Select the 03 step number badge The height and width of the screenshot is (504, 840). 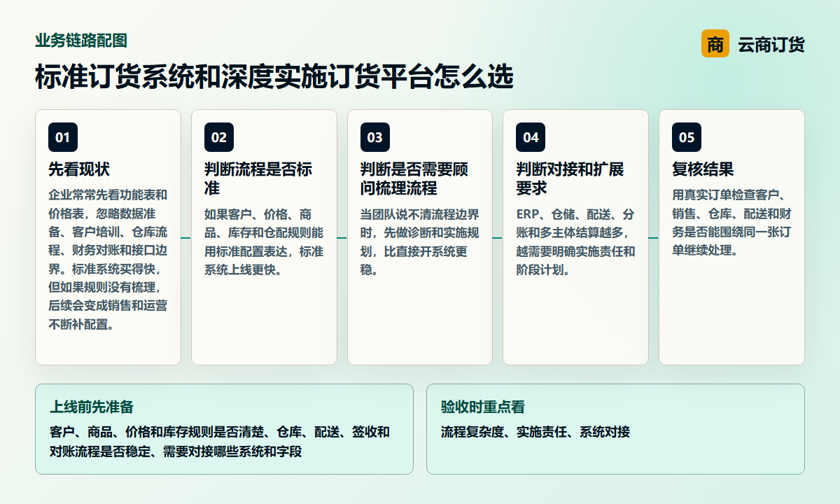pyautogui.click(x=375, y=137)
